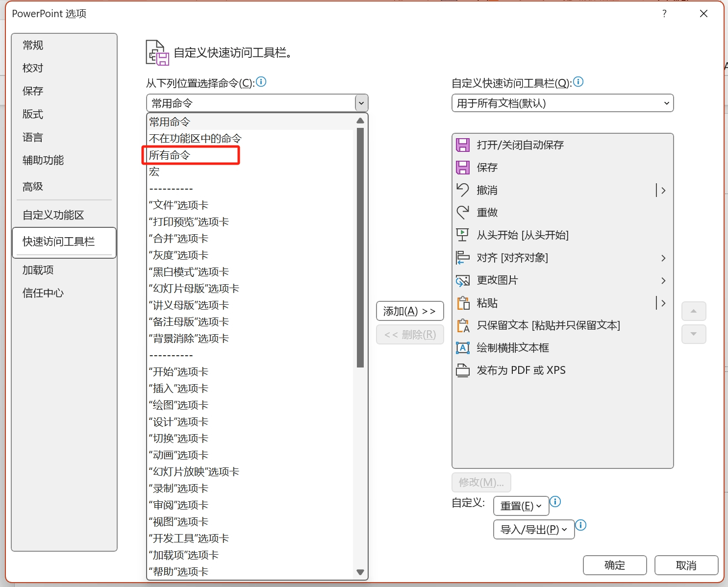Screen dimensions: 728x587
Task: Choose “打印预览”选项卡 from the list
Action: (x=250, y=222)
